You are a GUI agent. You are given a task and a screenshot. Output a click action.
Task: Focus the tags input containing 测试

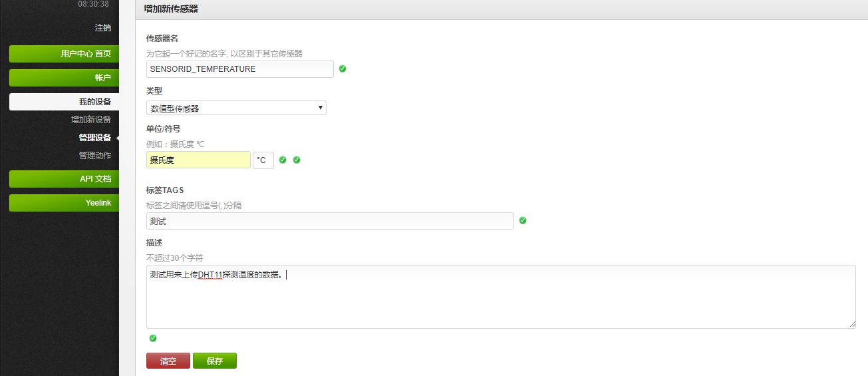(x=330, y=221)
